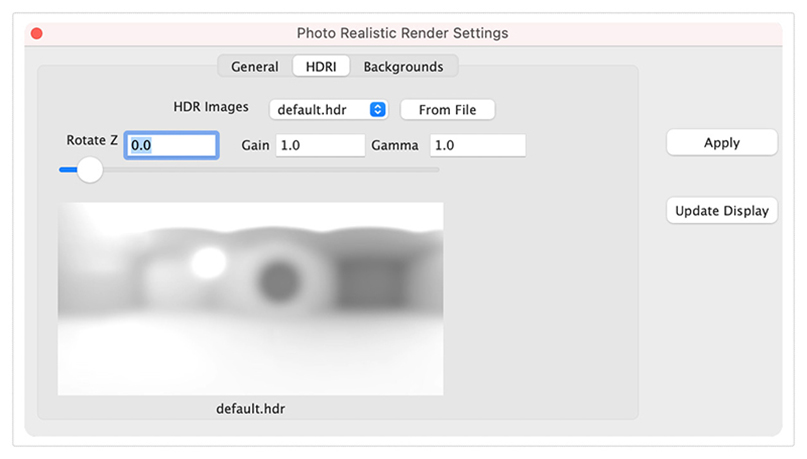807x459 pixels.
Task: Open the Backgrounds tab
Action: click(404, 66)
